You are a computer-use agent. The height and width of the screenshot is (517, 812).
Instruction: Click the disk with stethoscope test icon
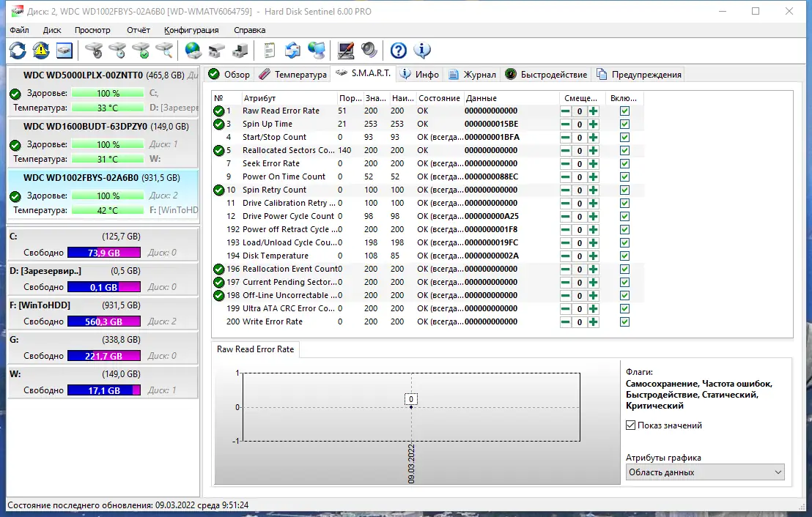(x=95, y=51)
